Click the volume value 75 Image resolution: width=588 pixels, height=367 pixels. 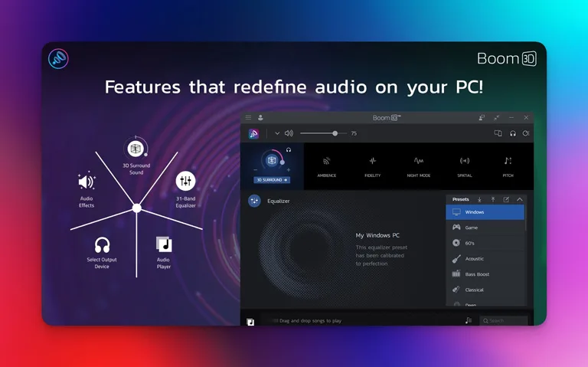[x=354, y=133]
